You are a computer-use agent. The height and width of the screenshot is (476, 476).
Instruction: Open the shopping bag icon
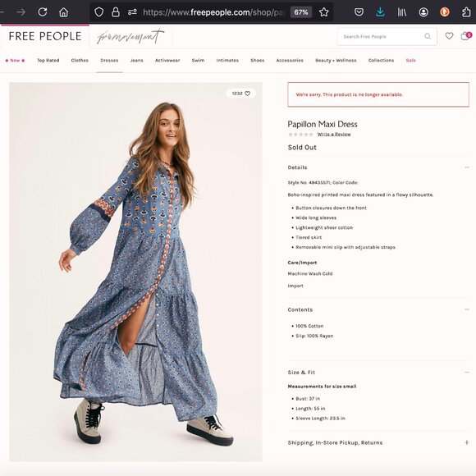(466, 36)
